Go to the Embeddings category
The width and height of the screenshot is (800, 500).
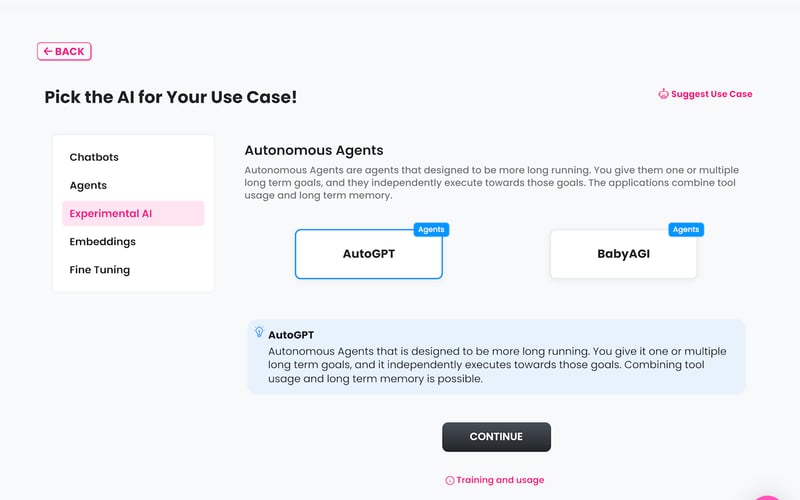click(102, 241)
